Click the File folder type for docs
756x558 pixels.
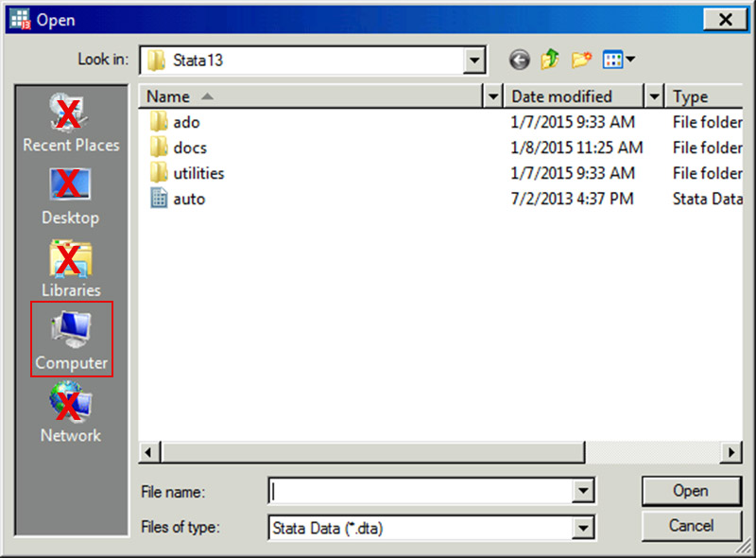(707, 148)
